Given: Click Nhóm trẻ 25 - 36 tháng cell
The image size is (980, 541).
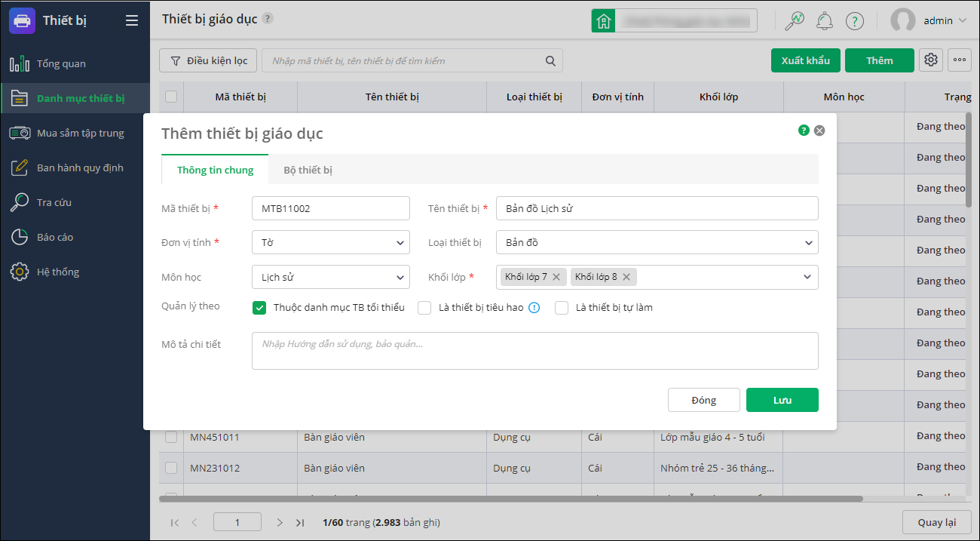Looking at the screenshot, I should coord(718,468).
